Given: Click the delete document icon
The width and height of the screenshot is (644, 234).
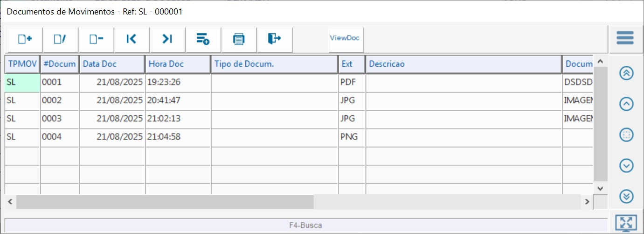Looking at the screenshot, I should pos(96,39).
